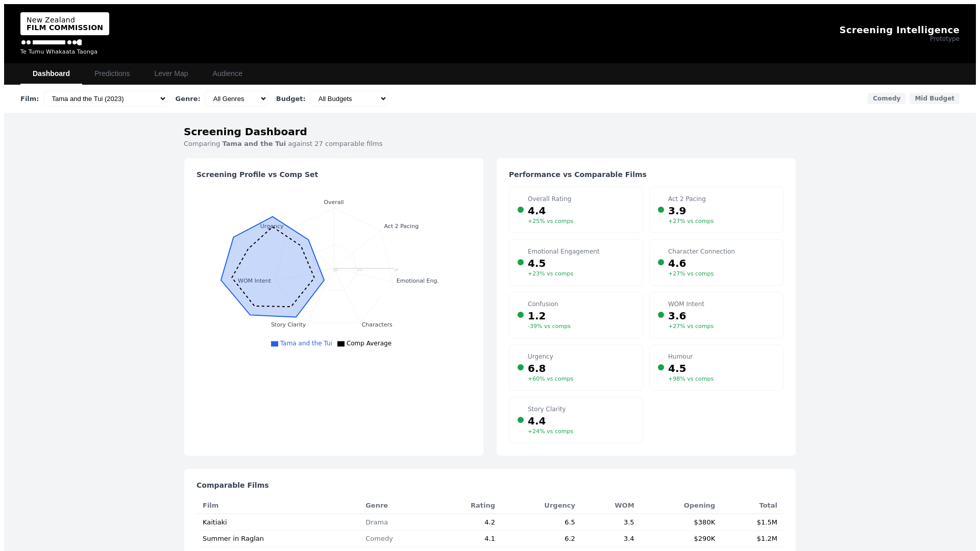Switch to the Predictions tab
Screen dimensions: 980x551
(112, 73)
